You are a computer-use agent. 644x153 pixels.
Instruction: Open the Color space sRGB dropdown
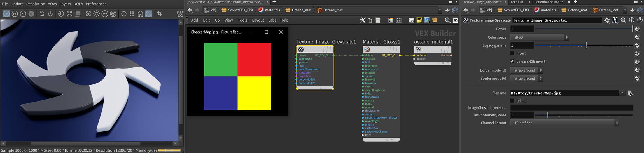tap(539, 37)
